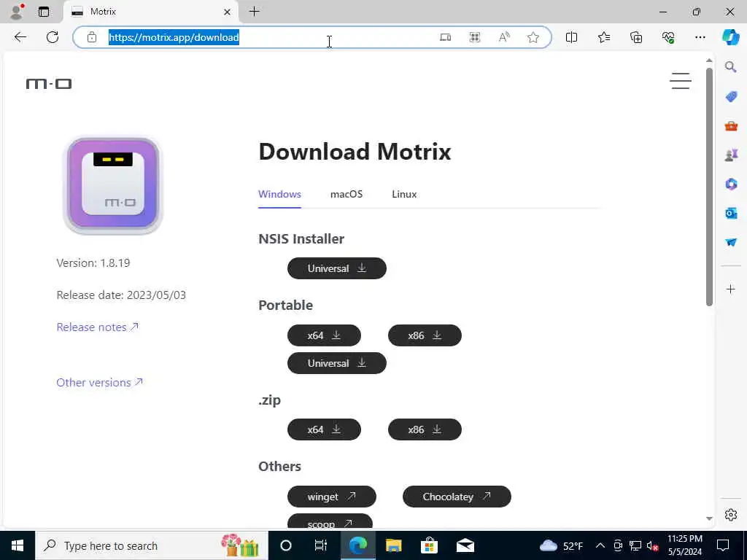Open the apps grid icon in the address bar
The image size is (747, 560).
click(x=474, y=37)
